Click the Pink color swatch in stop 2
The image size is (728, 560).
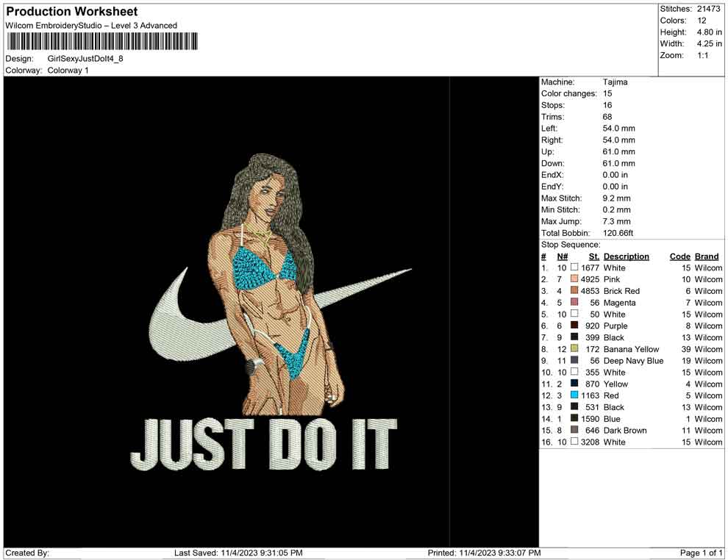(574, 279)
